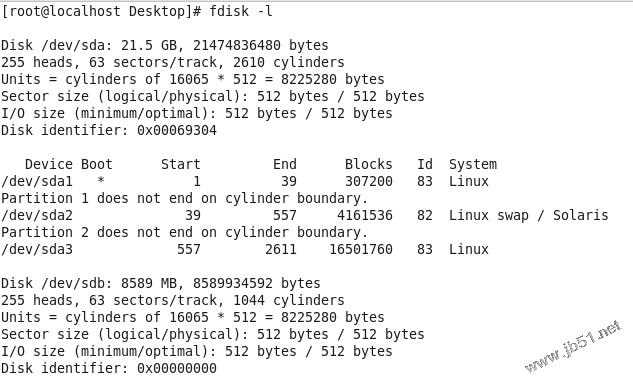This screenshot has width=633, height=384.
Task: Click the Disk /dev/sdb: 8589 MB line
Action: coord(161,283)
